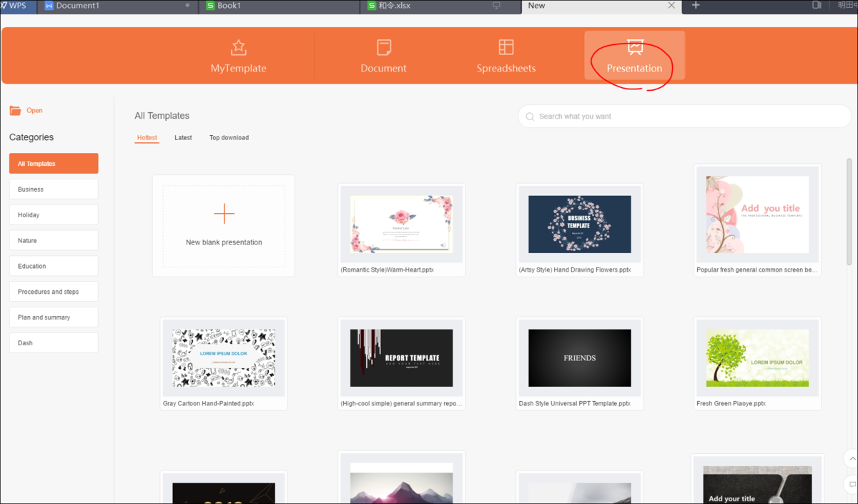Click the Dash Style Universal PPT Template.pptx filename
The width and height of the screenshot is (858, 504).
[x=575, y=404]
